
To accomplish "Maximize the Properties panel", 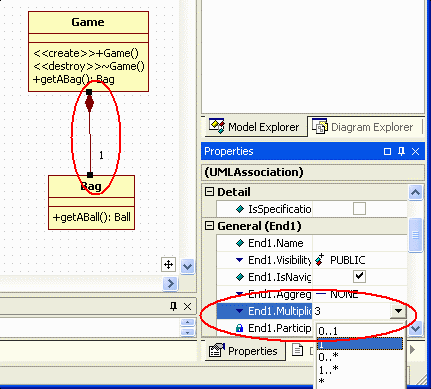I will click(387, 152).
